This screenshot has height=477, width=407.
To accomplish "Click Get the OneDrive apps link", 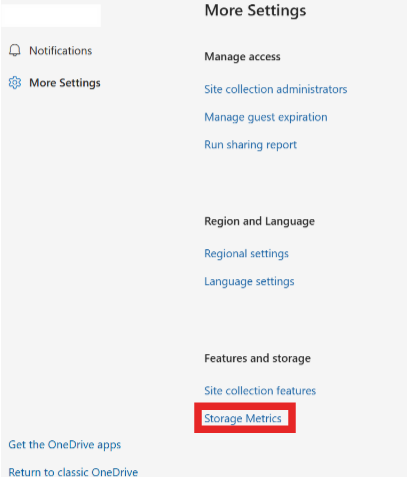I will 65,445.
